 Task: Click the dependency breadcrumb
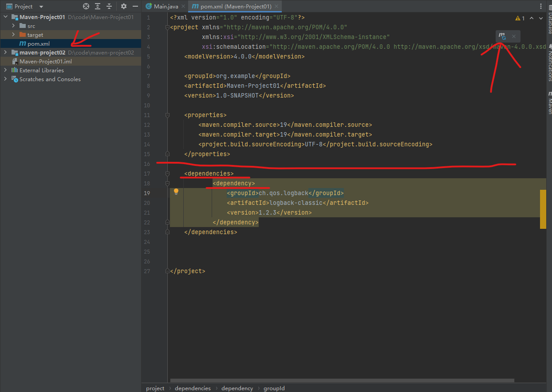(237, 388)
